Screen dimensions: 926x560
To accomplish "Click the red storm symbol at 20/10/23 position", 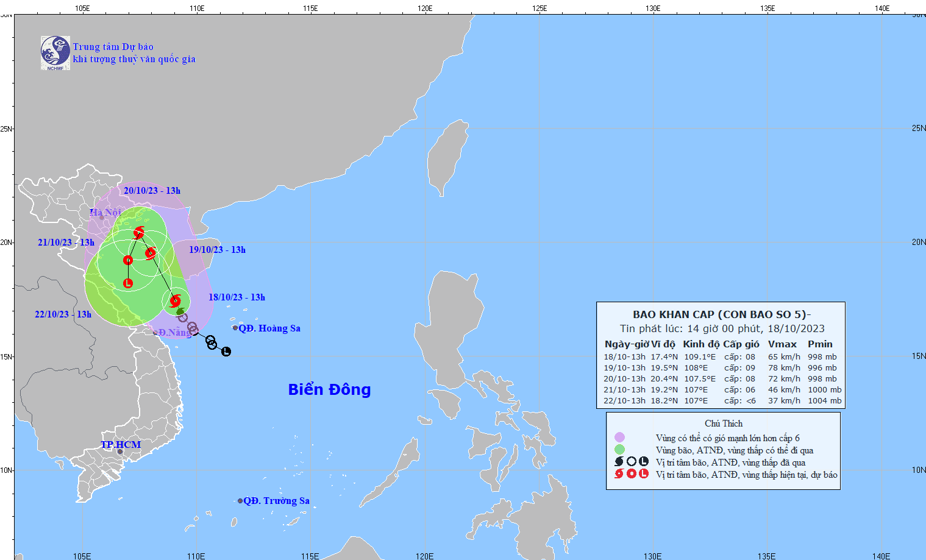I will (139, 232).
